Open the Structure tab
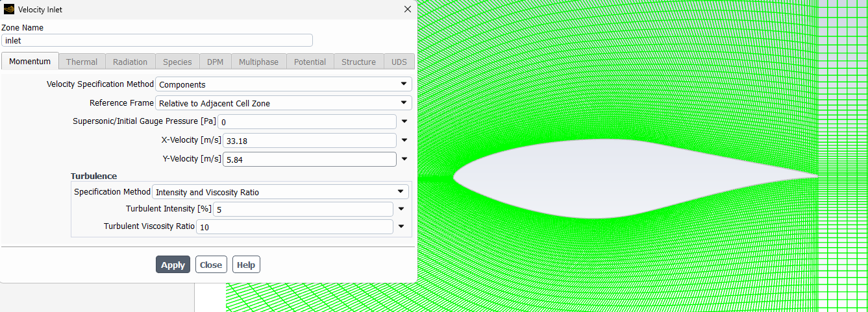The height and width of the screenshot is (312, 868). (x=358, y=62)
